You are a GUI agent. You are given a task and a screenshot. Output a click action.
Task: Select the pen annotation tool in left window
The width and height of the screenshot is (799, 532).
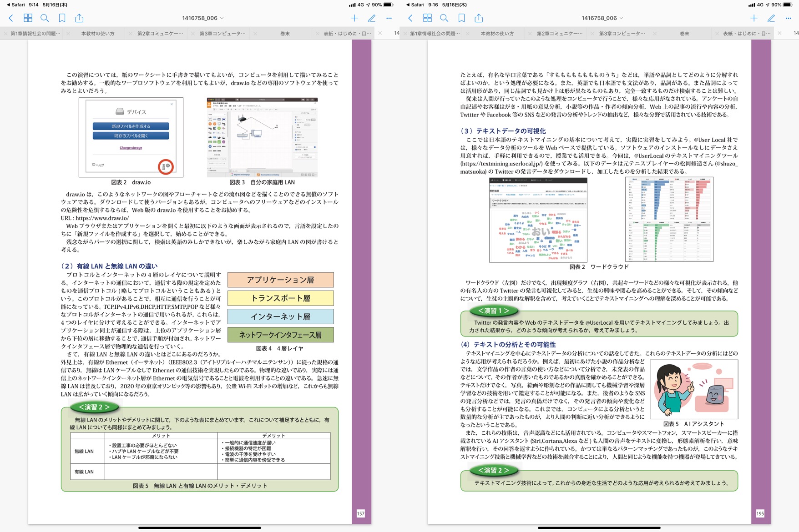click(x=372, y=18)
